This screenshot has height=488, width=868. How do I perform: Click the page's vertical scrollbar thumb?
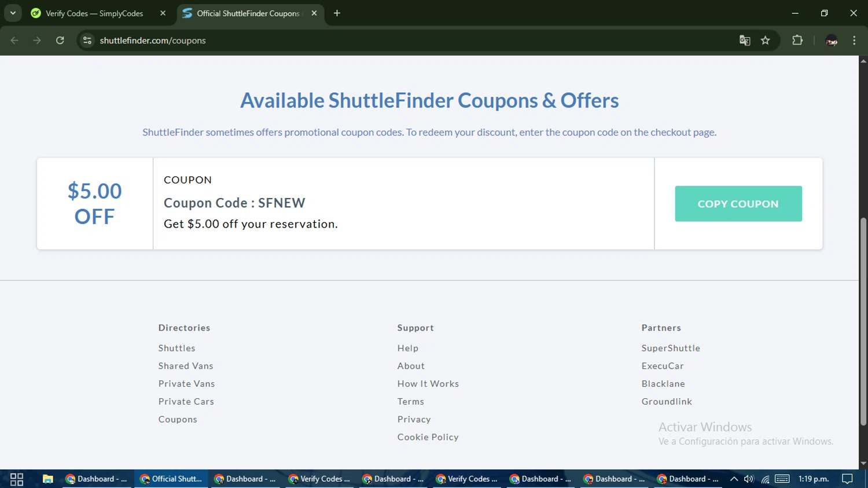click(x=863, y=322)
